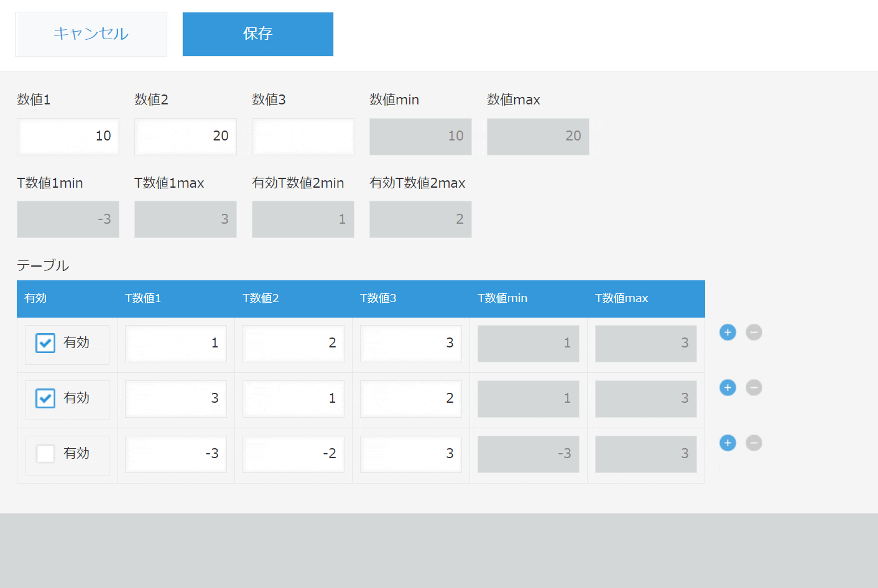Click the 有効T数値2max field
878x588 pixels.
pos(420,219)
